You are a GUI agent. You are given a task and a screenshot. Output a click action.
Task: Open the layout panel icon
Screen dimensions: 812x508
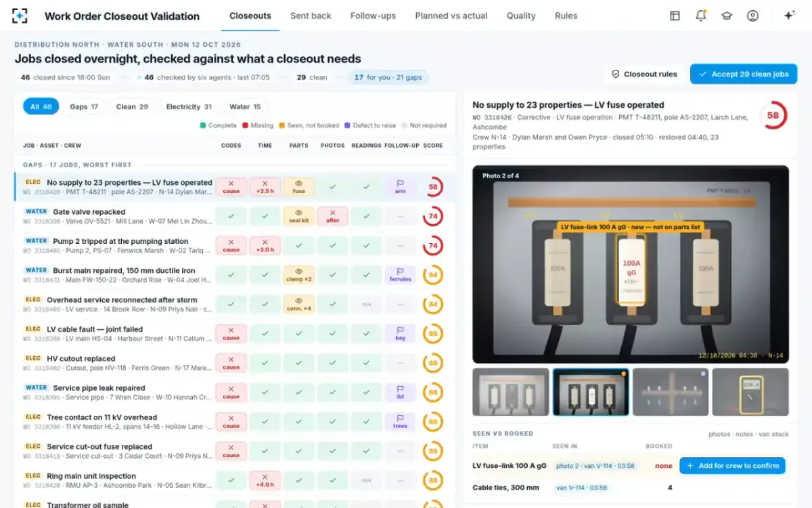pyautogui.click(x=675, y=16)
